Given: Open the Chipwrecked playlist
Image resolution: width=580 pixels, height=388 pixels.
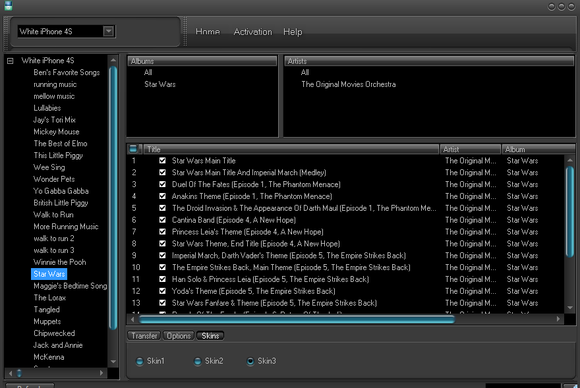Looking at the screenshot, I should [54, 333].
